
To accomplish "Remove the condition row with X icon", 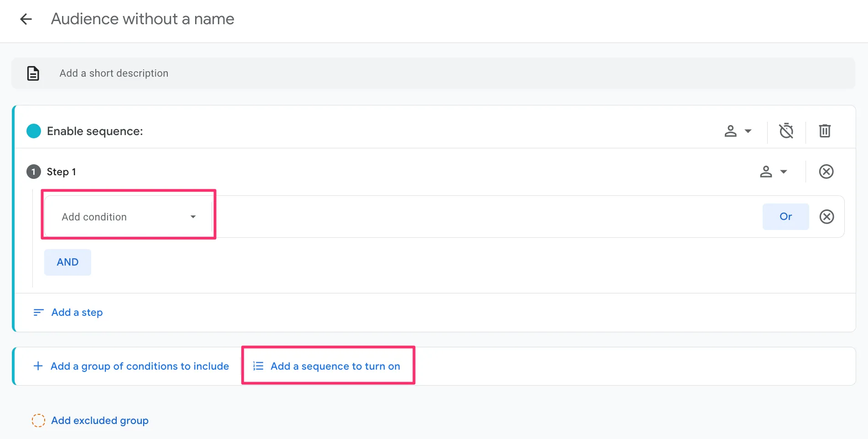I will click(x=827, y=217).
